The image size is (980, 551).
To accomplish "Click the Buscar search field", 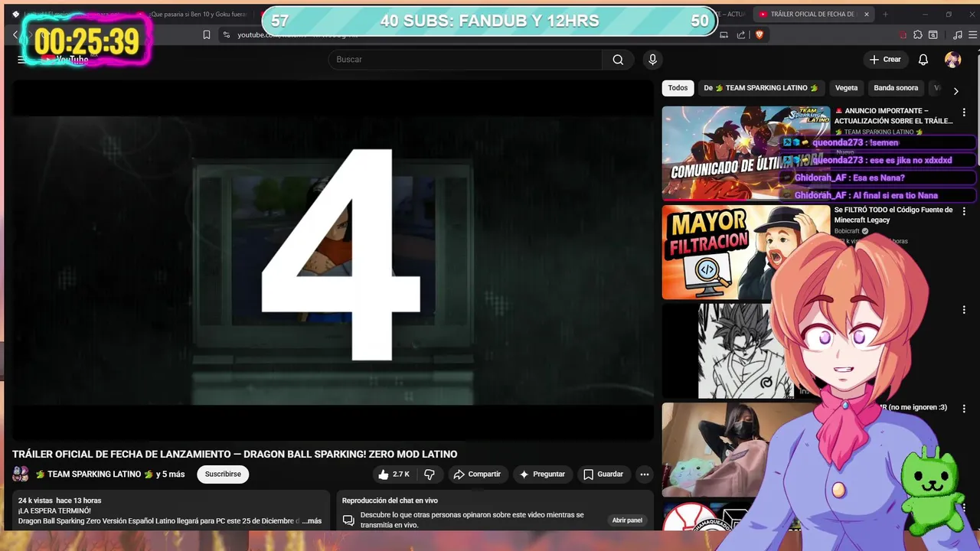I will pos(465,60).
